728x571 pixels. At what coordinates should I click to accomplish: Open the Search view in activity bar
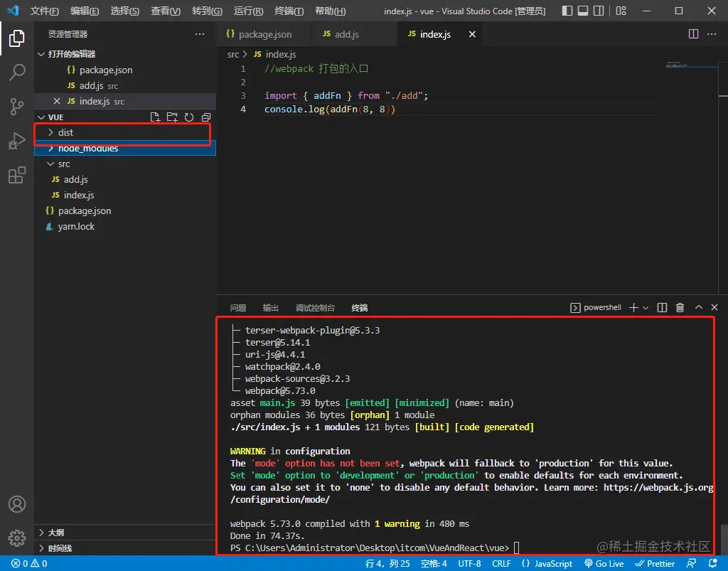(x=17, y=72)
